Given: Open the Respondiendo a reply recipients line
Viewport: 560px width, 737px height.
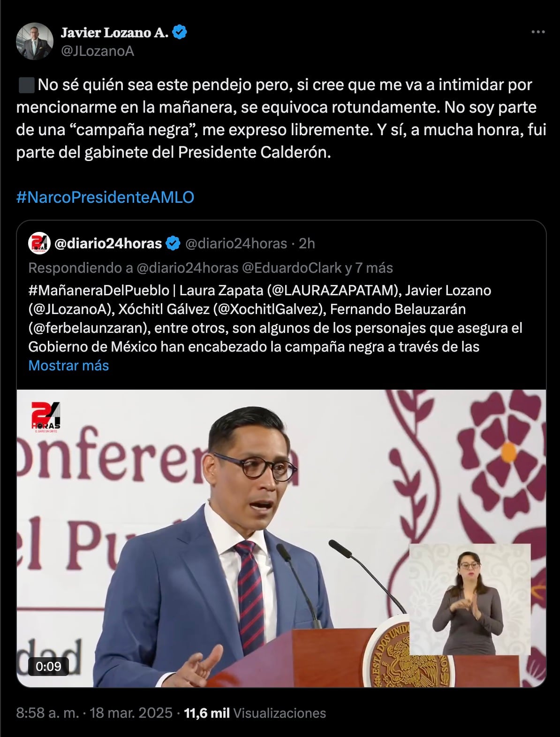Looking at the screenshot, I should coord(211,268).
